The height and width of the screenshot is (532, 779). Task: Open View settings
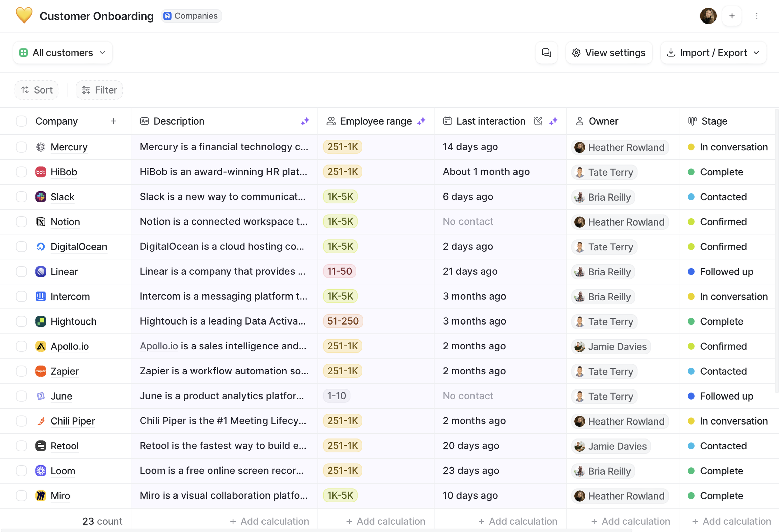pyautogui.click(x=609, y=53)
